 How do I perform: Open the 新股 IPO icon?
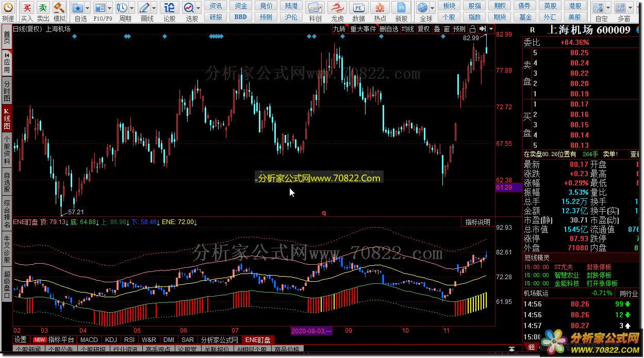tap(401, 8)
